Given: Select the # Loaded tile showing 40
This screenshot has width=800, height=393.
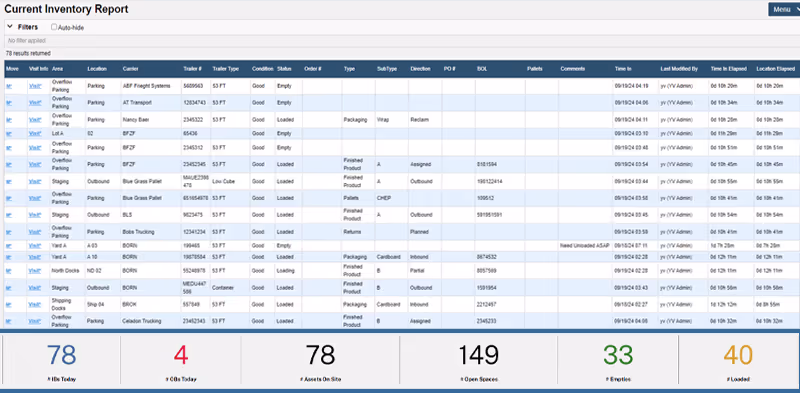Looking at the screenshot, I should coord(738,361).
